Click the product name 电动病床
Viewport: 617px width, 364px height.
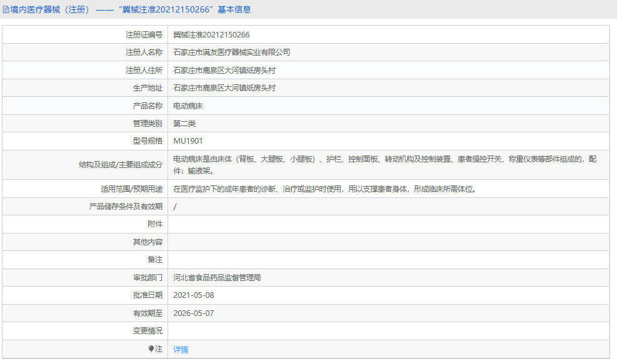188,106
